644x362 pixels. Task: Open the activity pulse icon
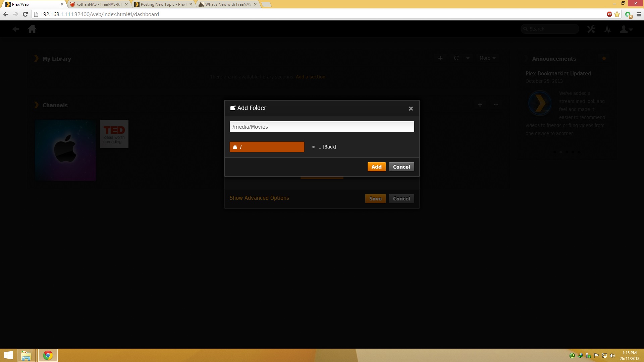click(x=607, y=29)
